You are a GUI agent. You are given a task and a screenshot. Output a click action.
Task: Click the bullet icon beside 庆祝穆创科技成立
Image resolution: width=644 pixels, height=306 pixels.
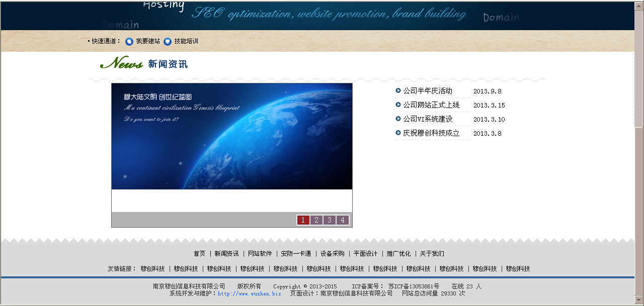pyautogui.click(x=398, y=133)
